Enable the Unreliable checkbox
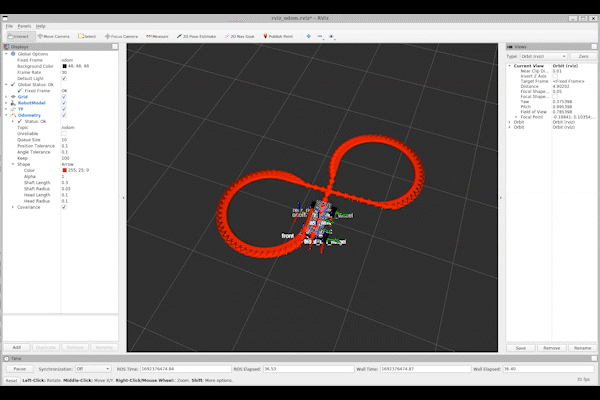Screen dimensions: 600x400 [64, 134]
